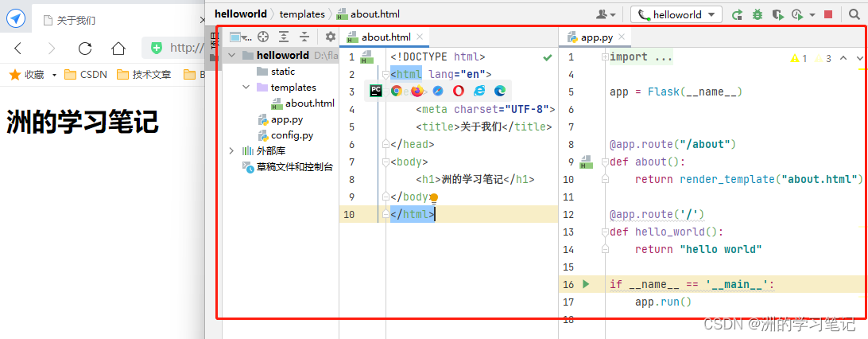The height and width of the screenshot is (339, 868).
Task: Open the Profile icon's dropdown arrow
Action: (812, 15)
